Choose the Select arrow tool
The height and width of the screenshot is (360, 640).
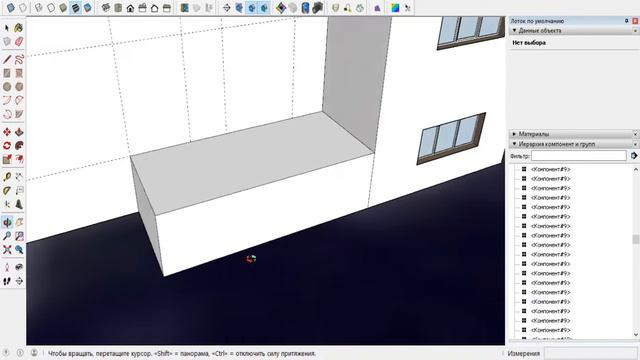tap(7, 28)
